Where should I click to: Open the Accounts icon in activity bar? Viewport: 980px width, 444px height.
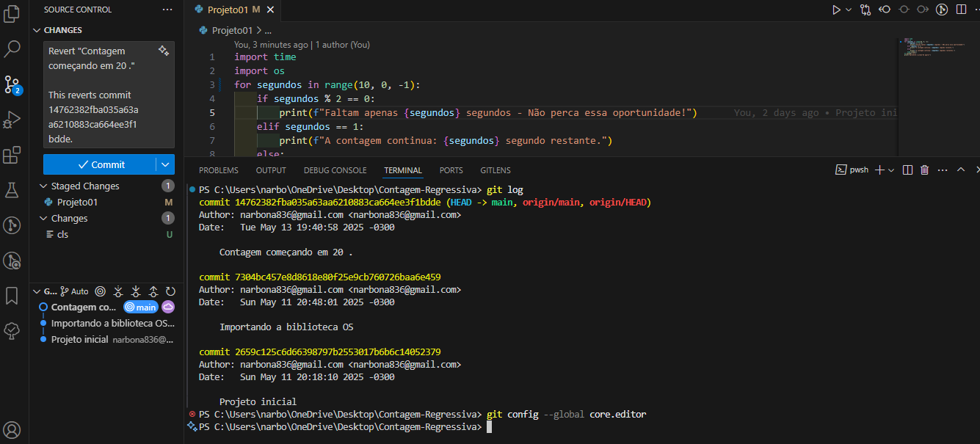(x=12, y=429)
